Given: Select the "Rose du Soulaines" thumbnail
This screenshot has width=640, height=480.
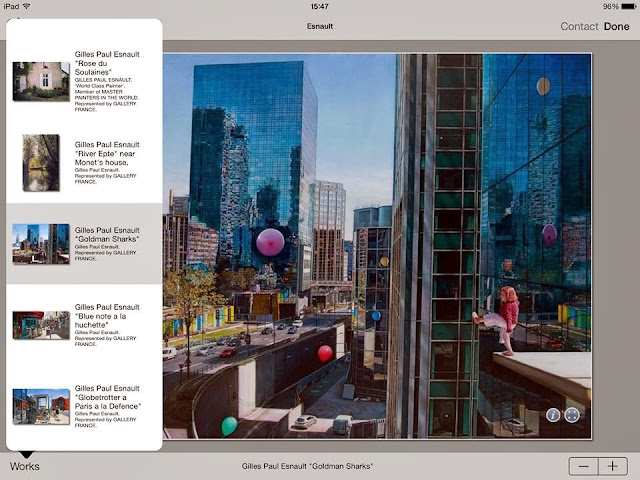Looking at the screenshot, I should tap(41, 81).
